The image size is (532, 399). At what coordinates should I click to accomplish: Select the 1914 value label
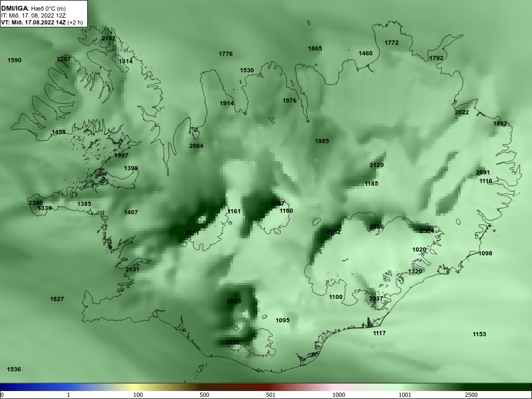(227, 103)
